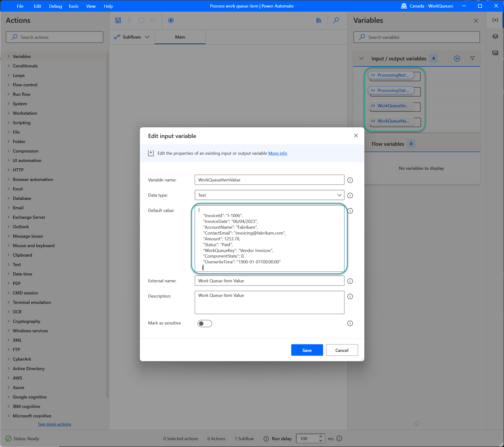
Task: Collapse the Input / output variables section
Action: click(x=361, y=58)
